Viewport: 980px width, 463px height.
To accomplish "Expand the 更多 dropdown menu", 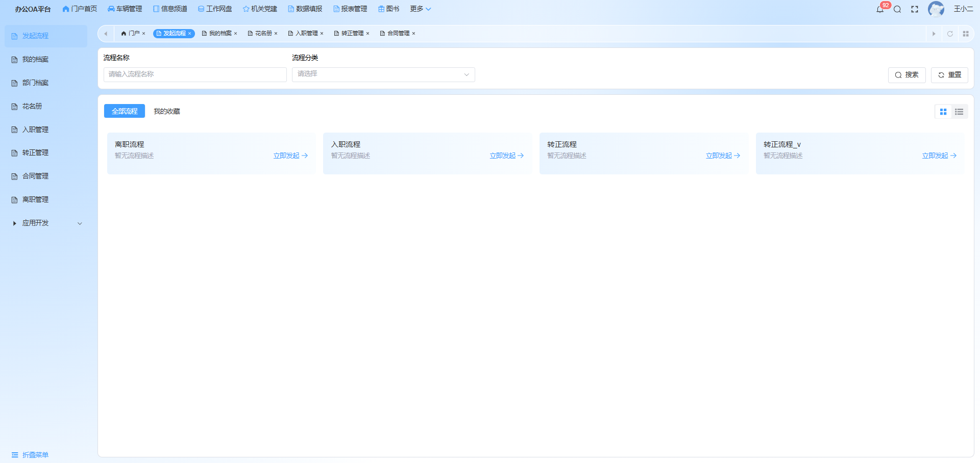I will click(x=421, y=9).
